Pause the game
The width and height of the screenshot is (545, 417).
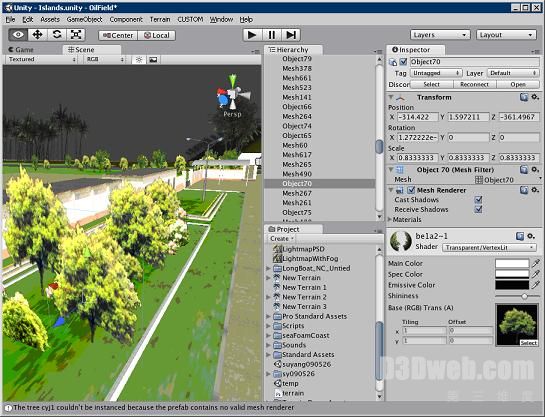click(x=271, y=35)
